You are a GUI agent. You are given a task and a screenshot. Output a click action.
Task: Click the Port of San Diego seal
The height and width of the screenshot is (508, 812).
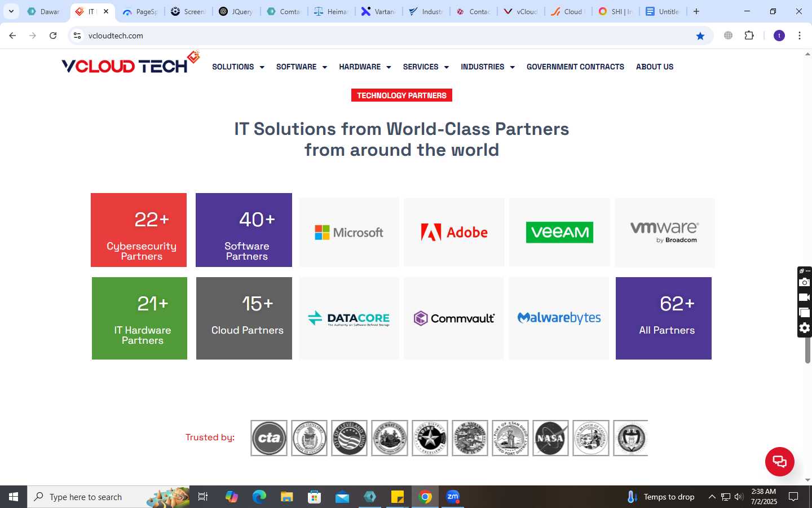coord(510,438)
